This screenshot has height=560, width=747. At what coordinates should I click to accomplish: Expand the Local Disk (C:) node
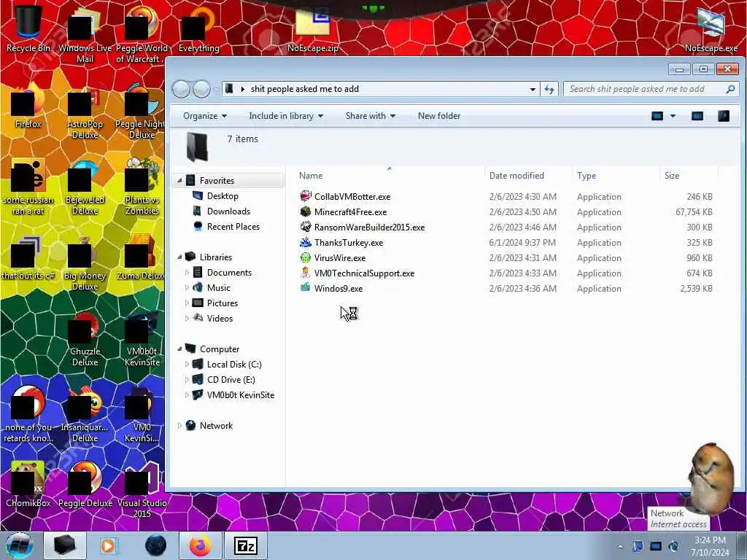click(x=187, y=365)
